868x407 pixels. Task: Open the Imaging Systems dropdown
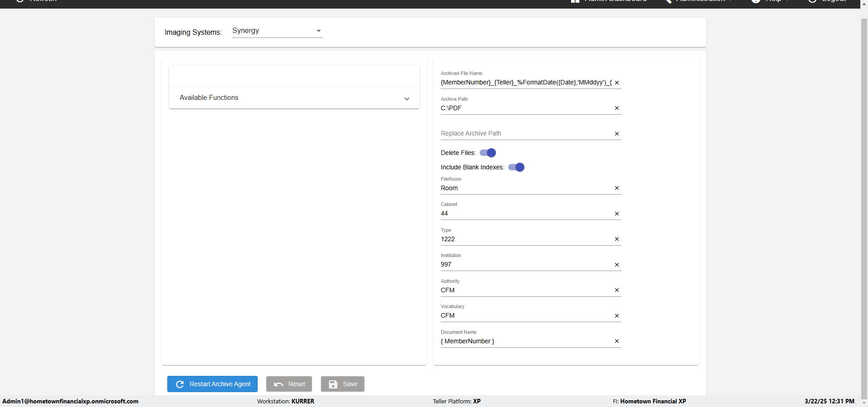point(277,31)
